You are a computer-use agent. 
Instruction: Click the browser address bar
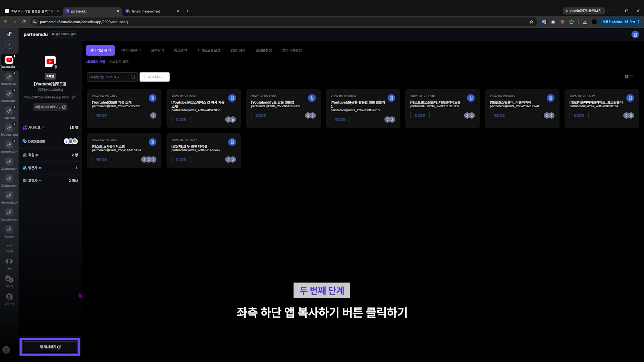(x=282, y=22)
